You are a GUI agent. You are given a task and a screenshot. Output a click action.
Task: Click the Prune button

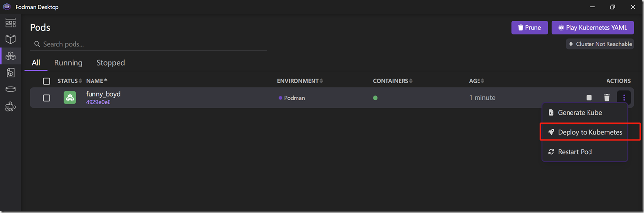click(529, 28)
